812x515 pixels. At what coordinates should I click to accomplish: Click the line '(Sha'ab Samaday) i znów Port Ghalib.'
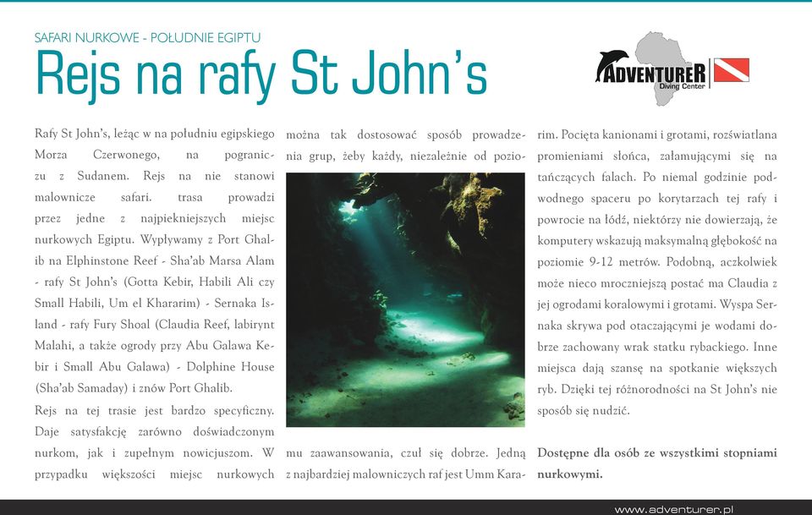(134, 388)
